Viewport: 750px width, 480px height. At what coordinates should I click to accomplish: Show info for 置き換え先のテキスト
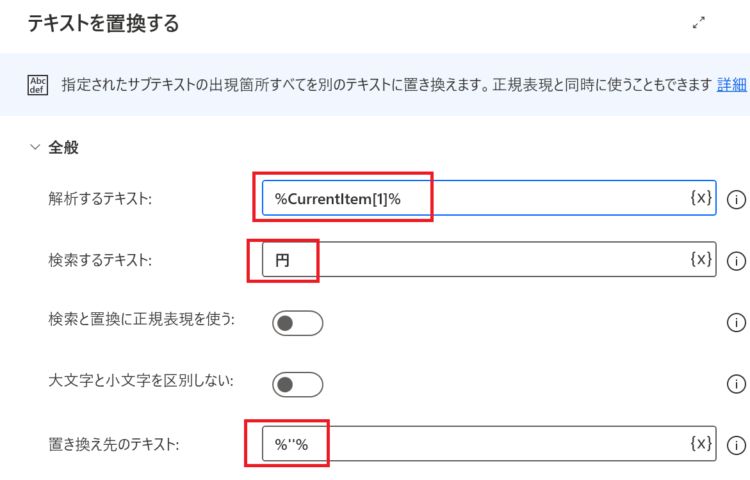pos(736,445)
